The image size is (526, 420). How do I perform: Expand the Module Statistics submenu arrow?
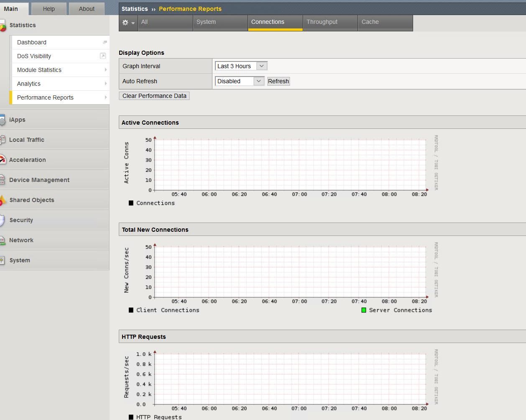pos(105,70)
